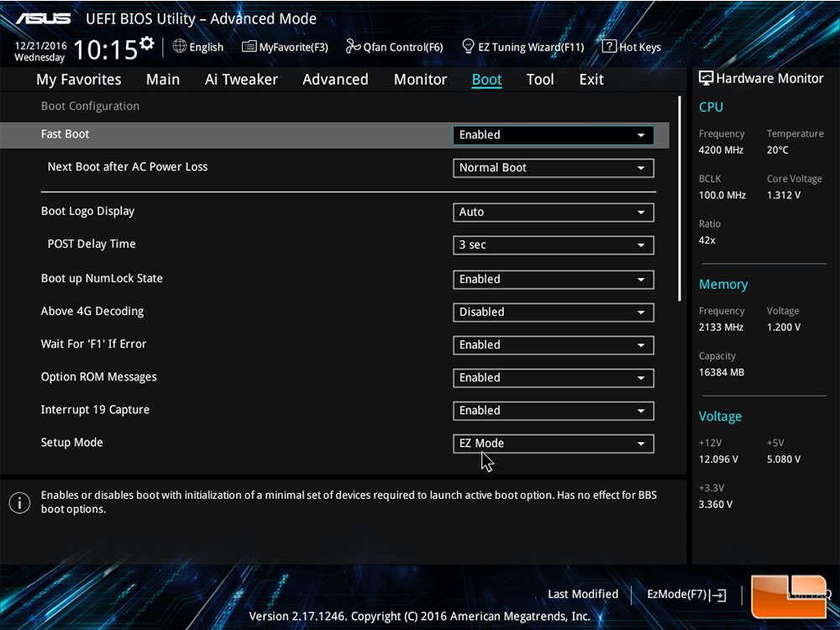This screenshot has width=840, height=630.
Task: Open the Above 4G Decoding dropdown
Action: 553,312
